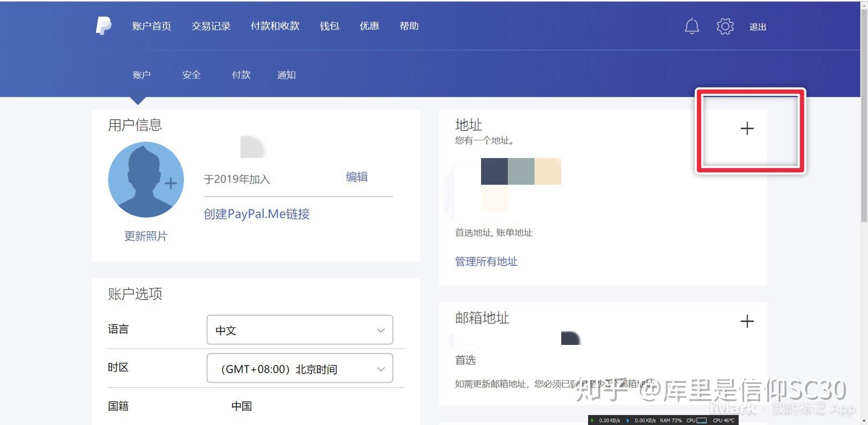Add a new address with plus icon
This screenshot has width=868, height=425.
(747, 128)
